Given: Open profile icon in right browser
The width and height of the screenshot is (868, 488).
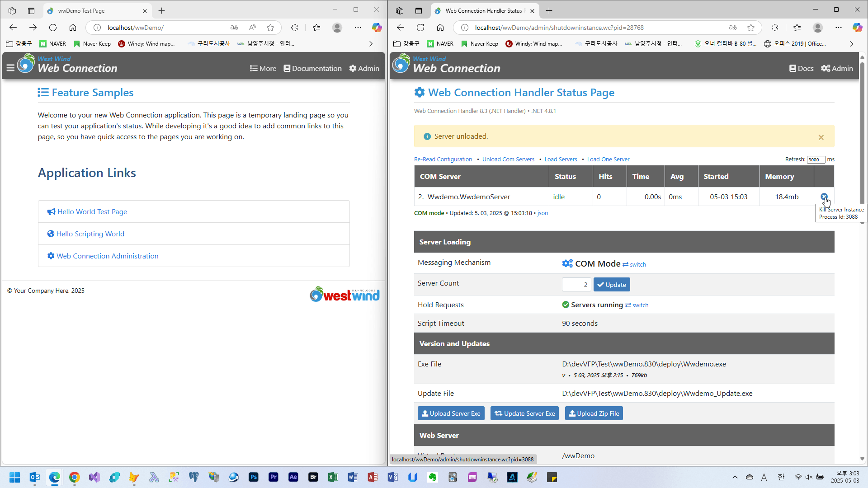Looking at the screenshot, I should pyautogui.click(x=818, y=28).
